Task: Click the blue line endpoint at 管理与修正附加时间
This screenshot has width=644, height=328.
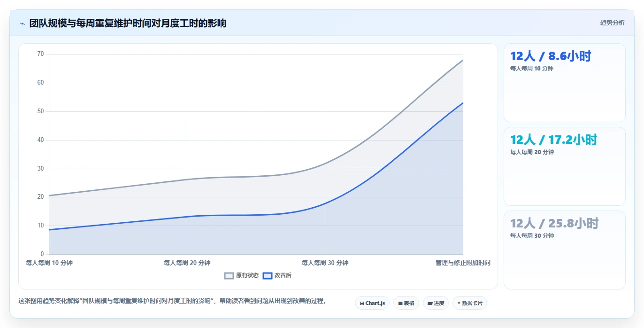Action: (463, 103)
